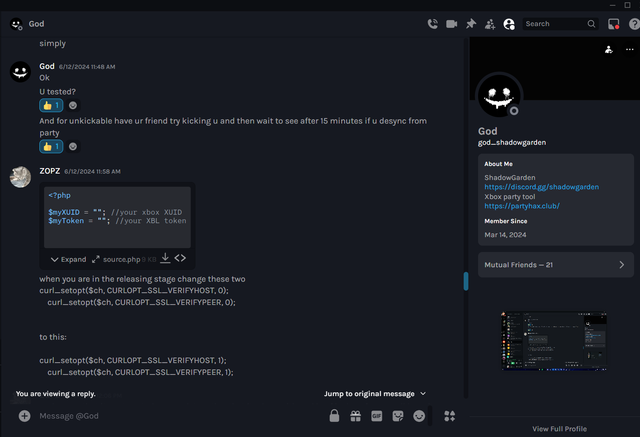The image size is (640, 437).
Task: Click the chat scrollbar thumb
Action: coord(466,281)
